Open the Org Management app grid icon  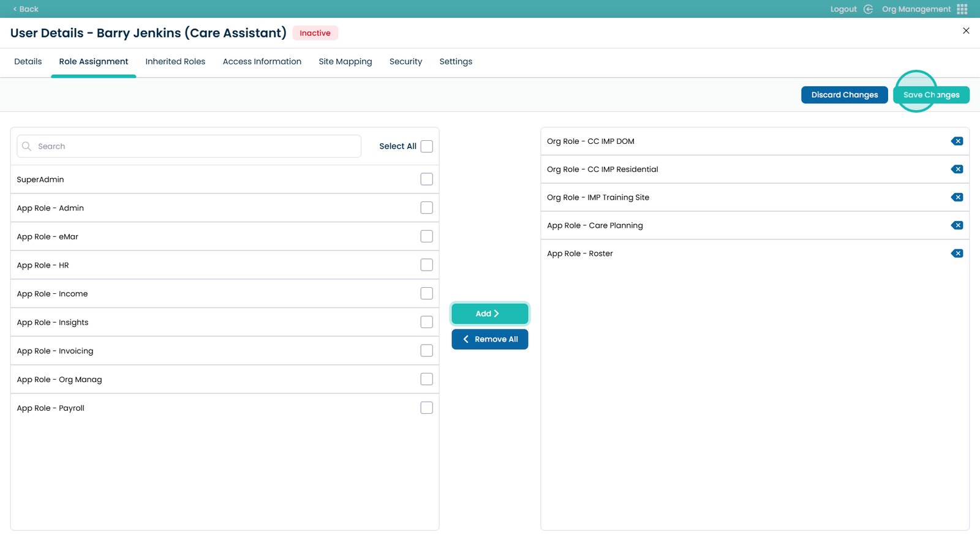pyautogui.click(x=962, y=9)
